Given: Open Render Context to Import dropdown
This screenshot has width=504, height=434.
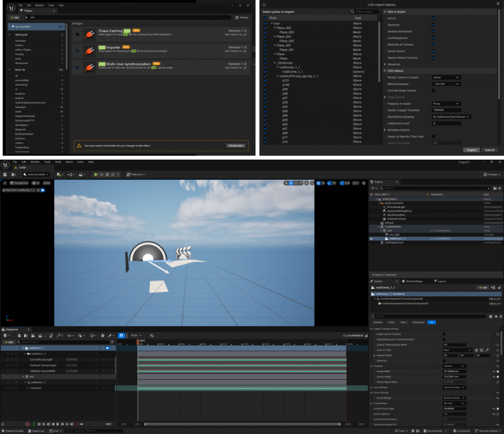Looking at the screenshot, I should click(x=446, y=77).
